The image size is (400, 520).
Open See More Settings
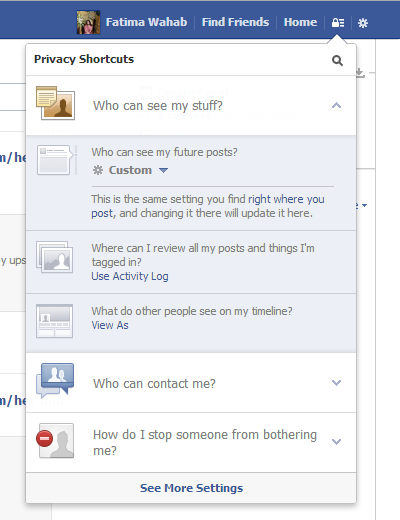191,488
